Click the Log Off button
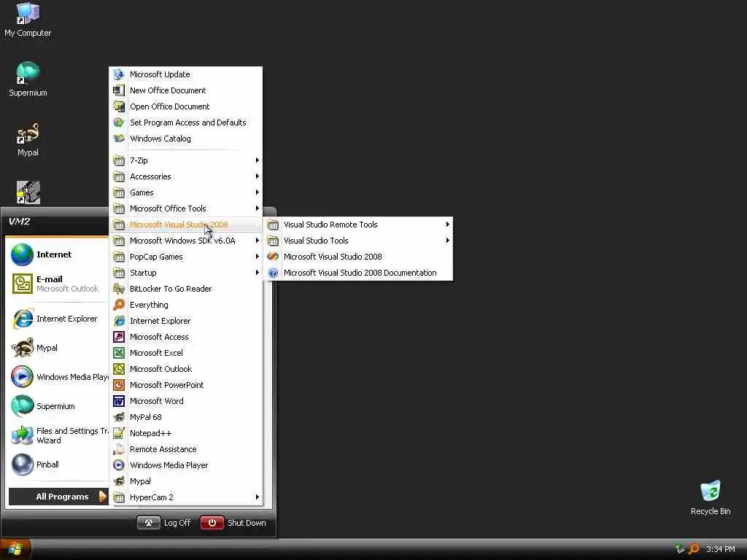 coord(164,523)
